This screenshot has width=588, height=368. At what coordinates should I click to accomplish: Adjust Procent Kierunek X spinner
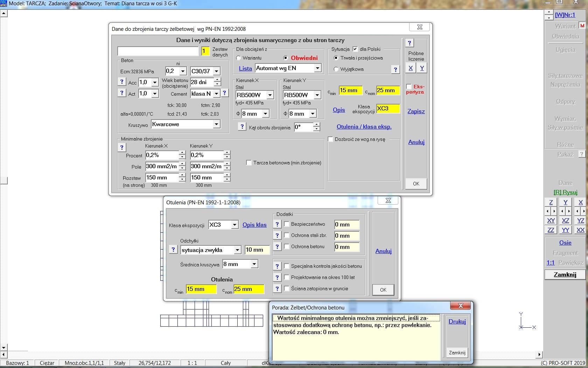182,155
